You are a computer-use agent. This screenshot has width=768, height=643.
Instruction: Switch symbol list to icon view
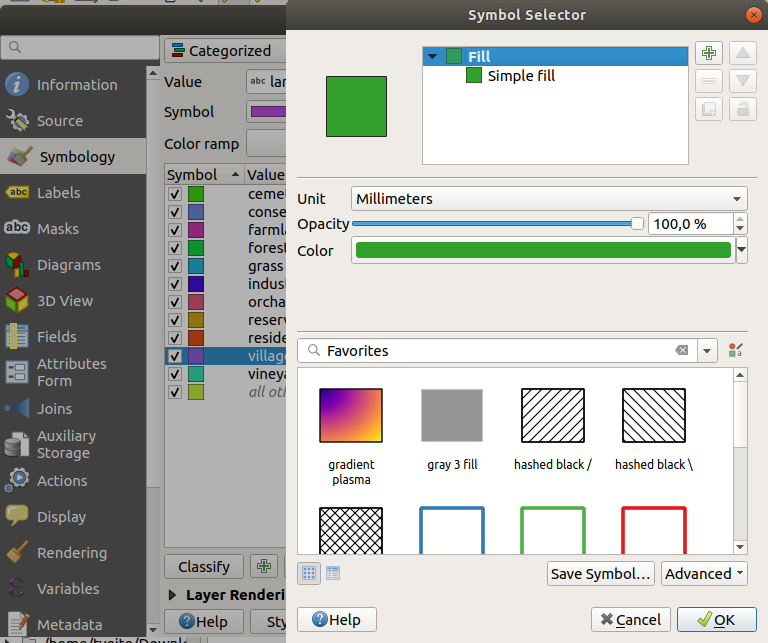click(x=309, y=573)
